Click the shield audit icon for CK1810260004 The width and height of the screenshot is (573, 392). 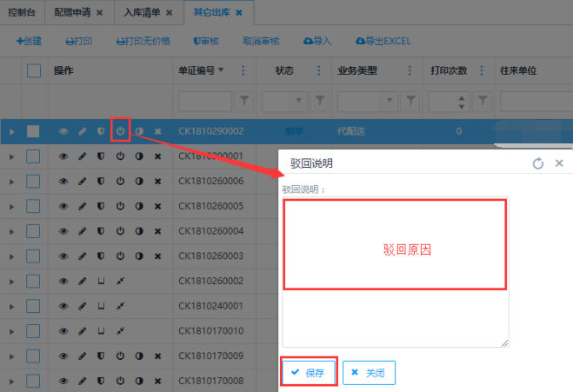point(101,231)
